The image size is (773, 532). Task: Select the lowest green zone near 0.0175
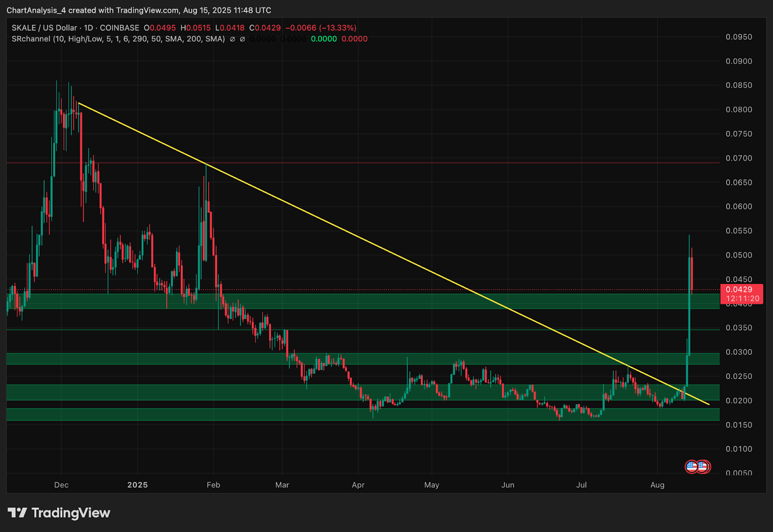(363, 414)
